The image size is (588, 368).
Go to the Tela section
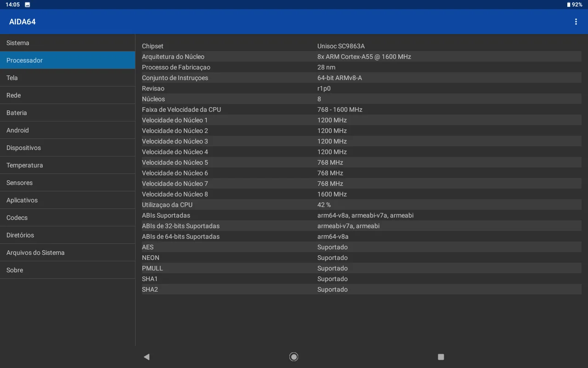[x=68, y=78]
